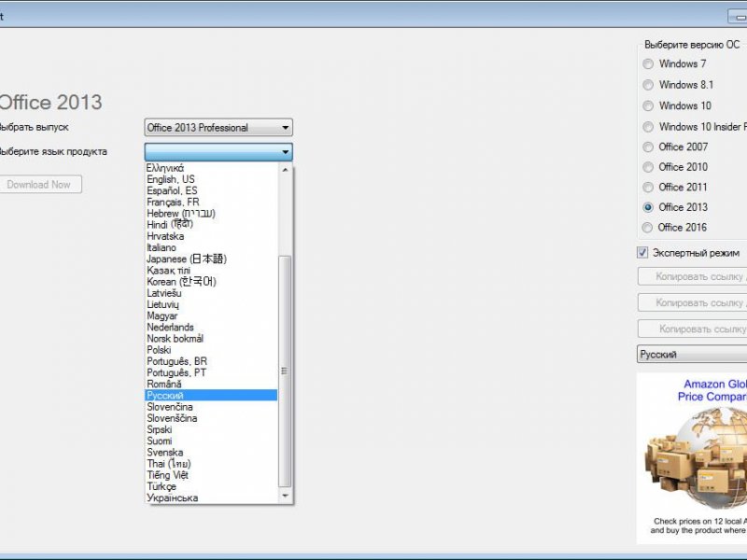Choose Hindi from the language list
Viewport: 747px width, 560px height.
211,225
